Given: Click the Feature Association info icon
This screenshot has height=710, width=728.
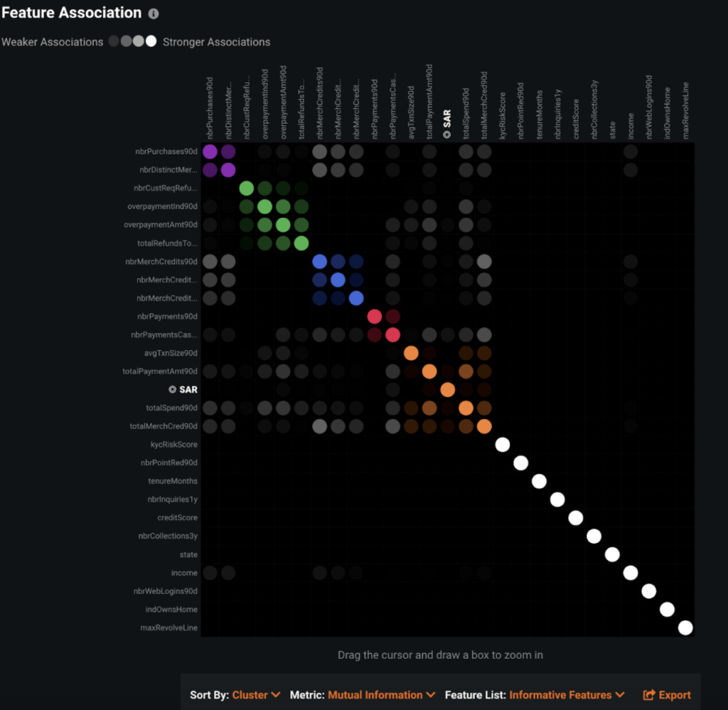Looking at the screenshot, I should (x=154, y=14).
